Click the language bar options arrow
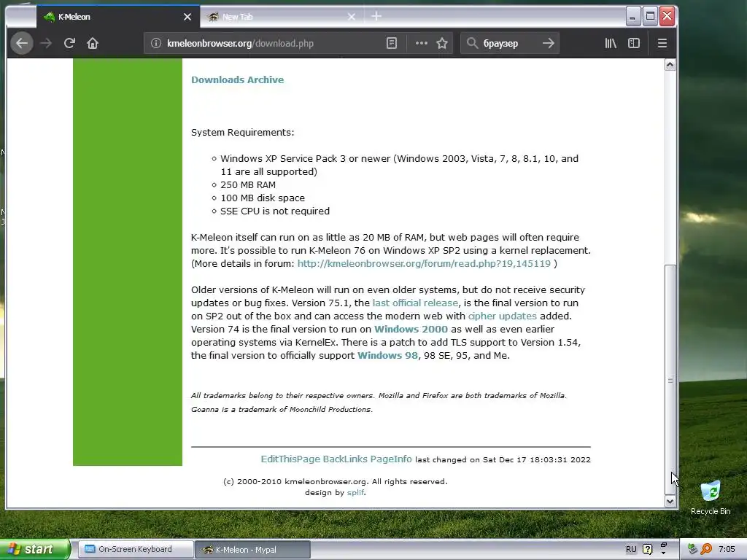Screen dimensions: 747x560 664,553
